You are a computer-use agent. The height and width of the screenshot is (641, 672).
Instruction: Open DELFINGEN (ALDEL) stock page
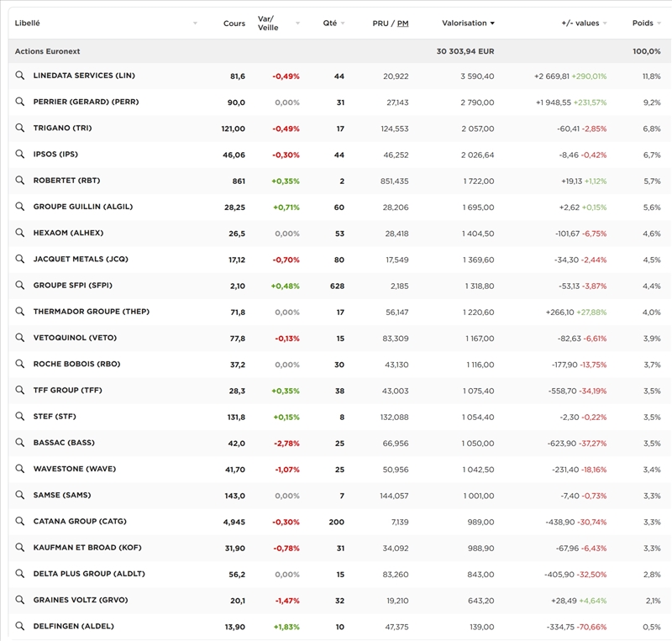[74, 626]
